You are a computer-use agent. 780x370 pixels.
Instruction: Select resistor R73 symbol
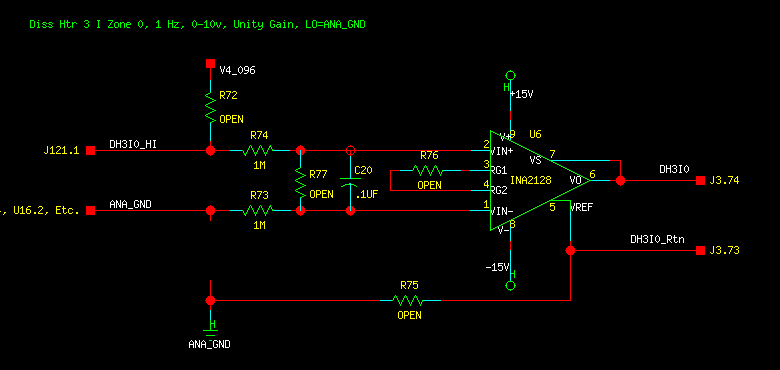click(258, 210)
